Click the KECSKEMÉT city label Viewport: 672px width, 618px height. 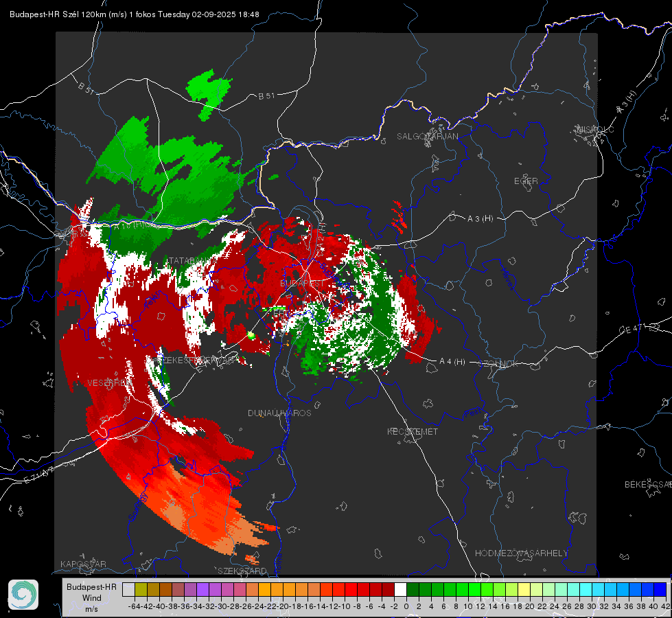point(413,431)
